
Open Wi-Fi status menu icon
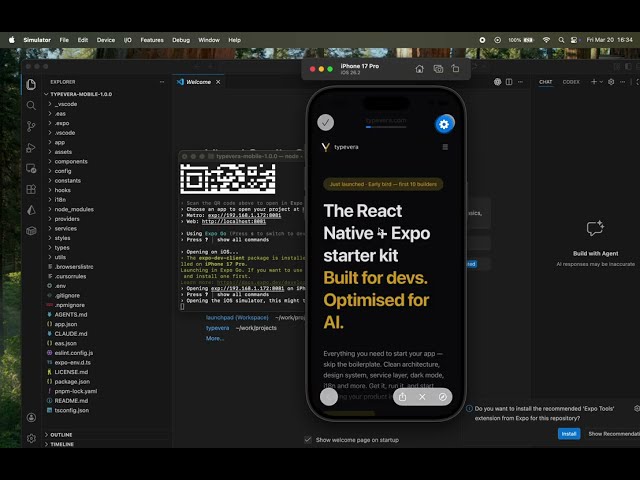pos(546,40)
